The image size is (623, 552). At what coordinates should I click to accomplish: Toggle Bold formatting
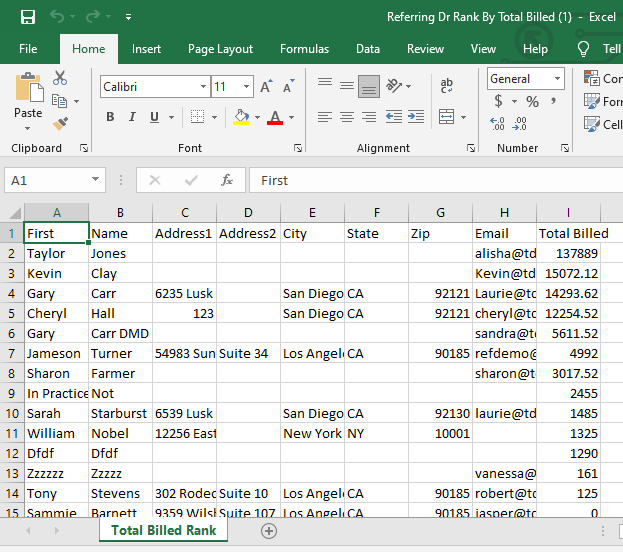click(x=110, y=117)
